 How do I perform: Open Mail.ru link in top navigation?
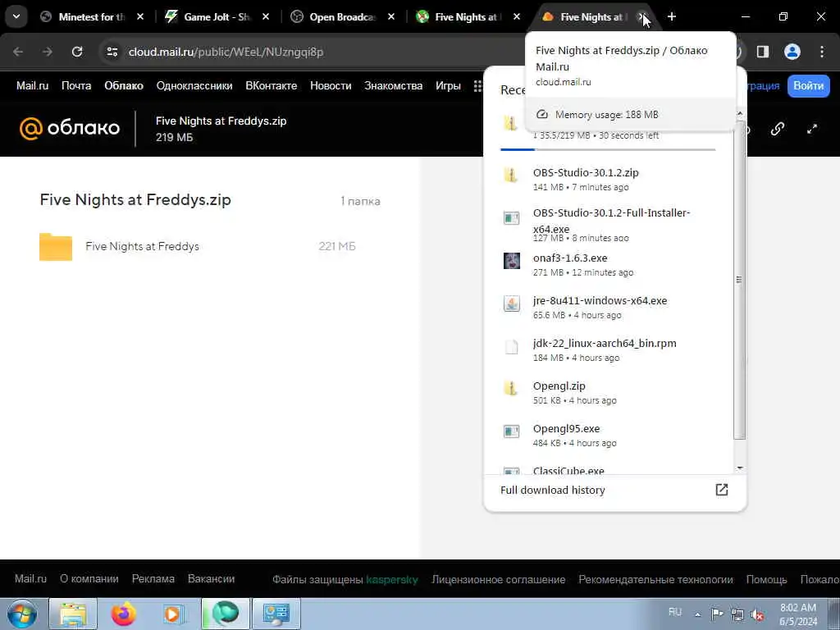point(32,85)
